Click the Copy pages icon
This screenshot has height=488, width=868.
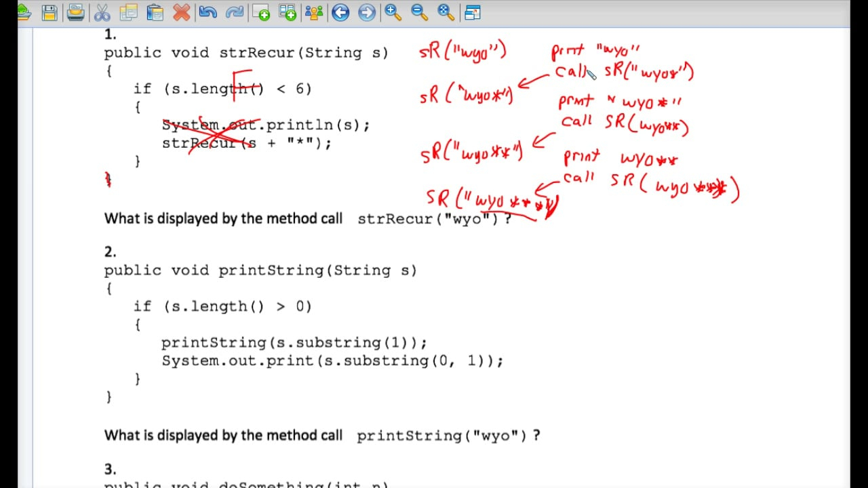point(129,12)
